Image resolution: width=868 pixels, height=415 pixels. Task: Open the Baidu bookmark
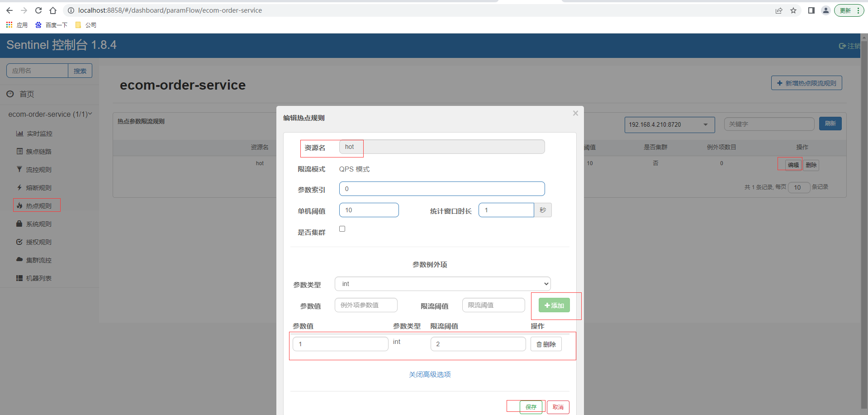click(51, 25)
